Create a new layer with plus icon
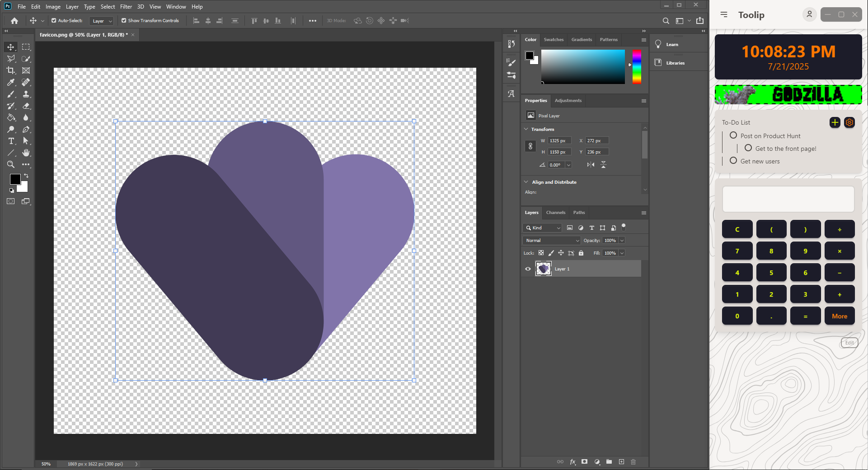Screen dimensions: 868x470 (x=621, y=461)
